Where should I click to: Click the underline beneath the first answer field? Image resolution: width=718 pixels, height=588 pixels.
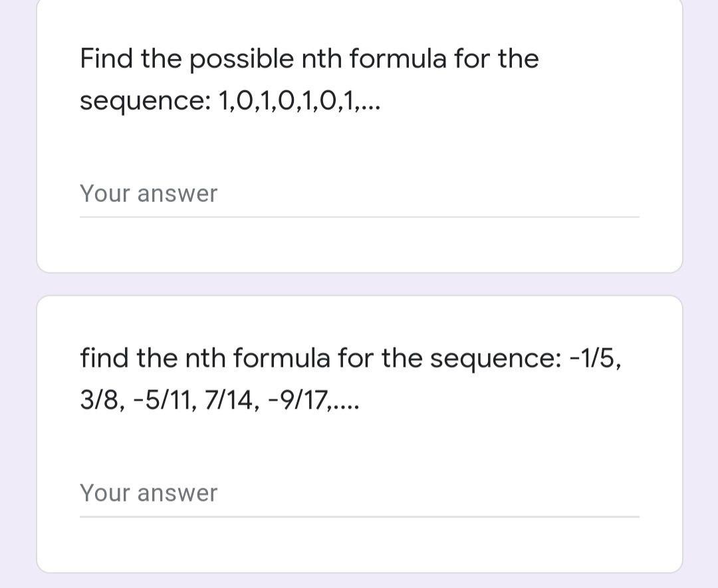tap(359, 215)
